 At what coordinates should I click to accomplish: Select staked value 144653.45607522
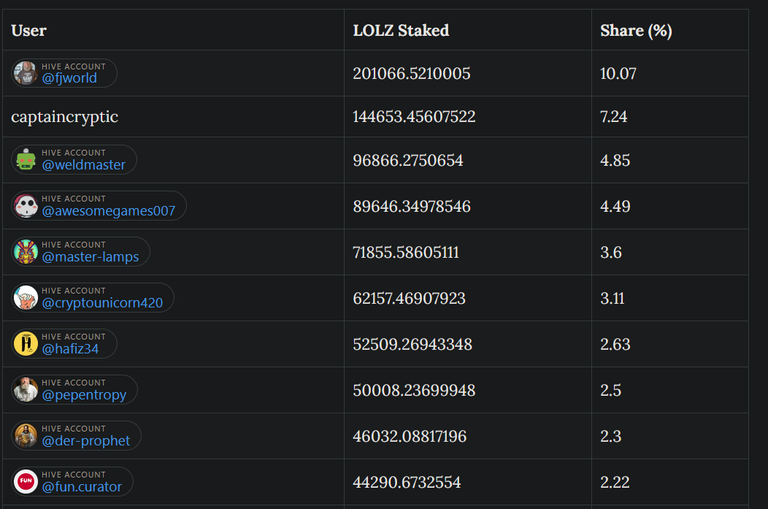pos(414,117)
